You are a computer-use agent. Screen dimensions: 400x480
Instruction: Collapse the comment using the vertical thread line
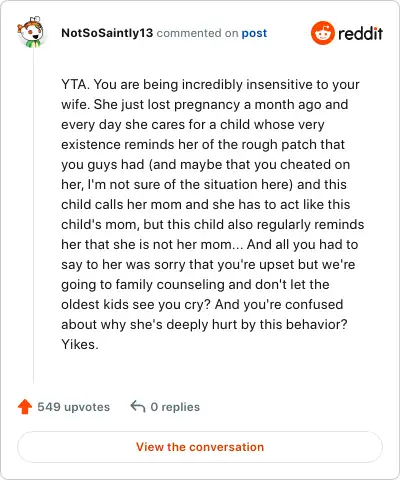(34, 215)
